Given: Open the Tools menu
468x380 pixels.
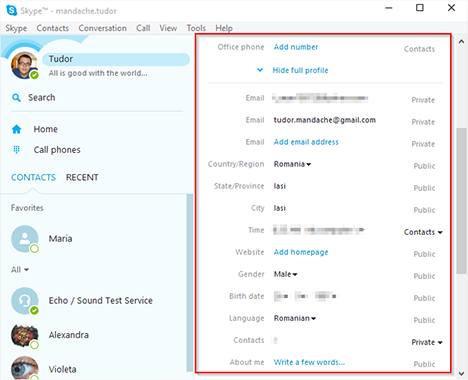Looking at the screenshot, I should point(196,28).
